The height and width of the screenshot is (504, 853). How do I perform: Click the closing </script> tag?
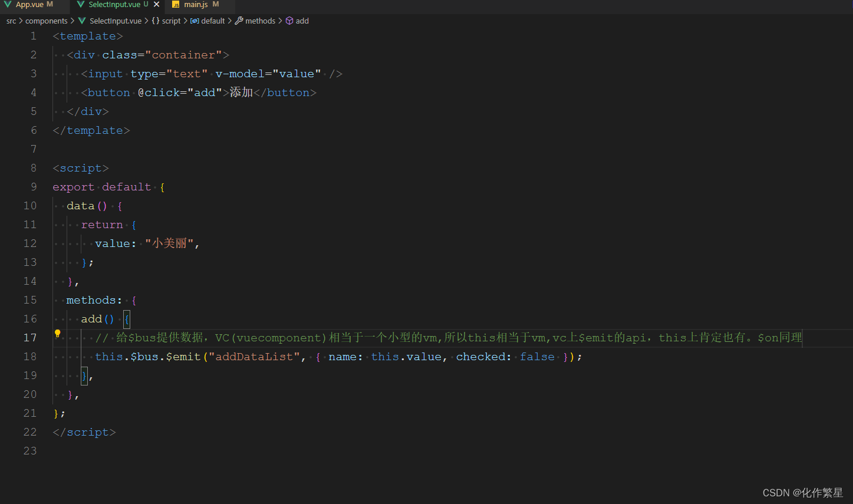coord(84,432)
